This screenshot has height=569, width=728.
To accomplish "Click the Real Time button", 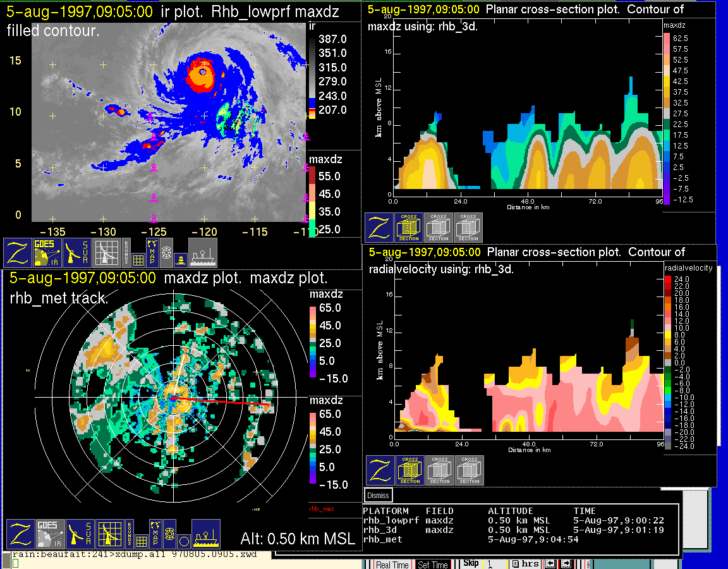I will tap(392, 565).
